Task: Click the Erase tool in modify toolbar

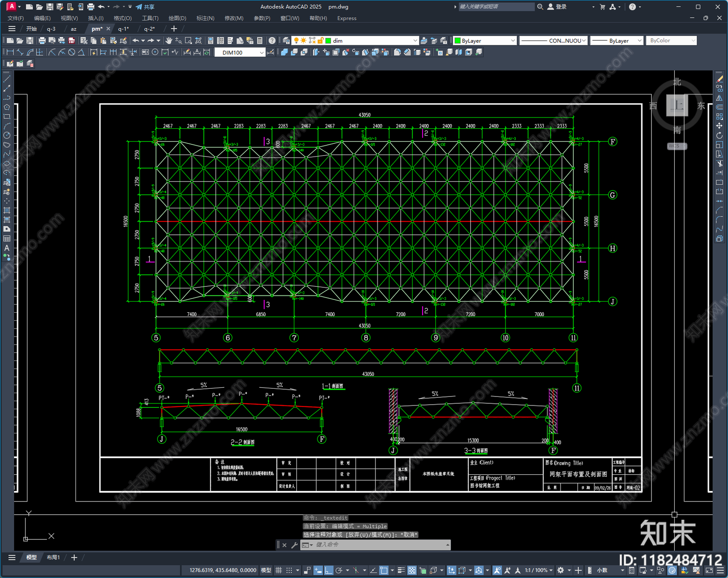Action: tap(719, 79)
